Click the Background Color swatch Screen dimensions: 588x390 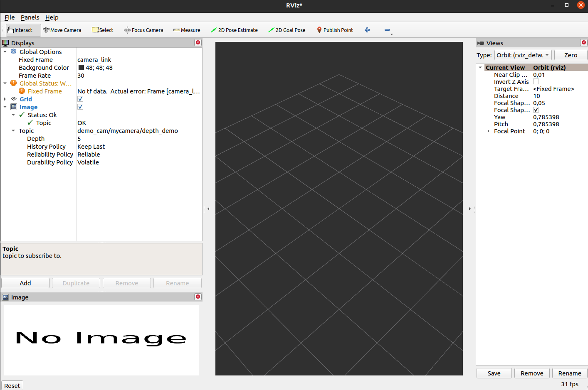pos(80,67)
